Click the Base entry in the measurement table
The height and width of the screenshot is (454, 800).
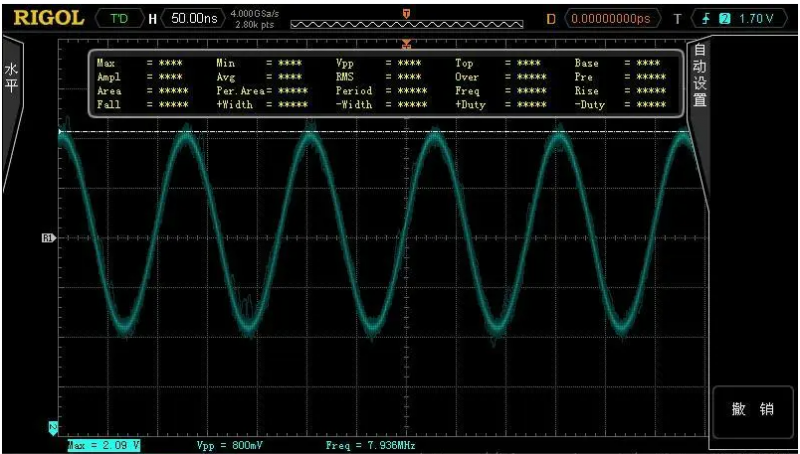tap(617, 63)
